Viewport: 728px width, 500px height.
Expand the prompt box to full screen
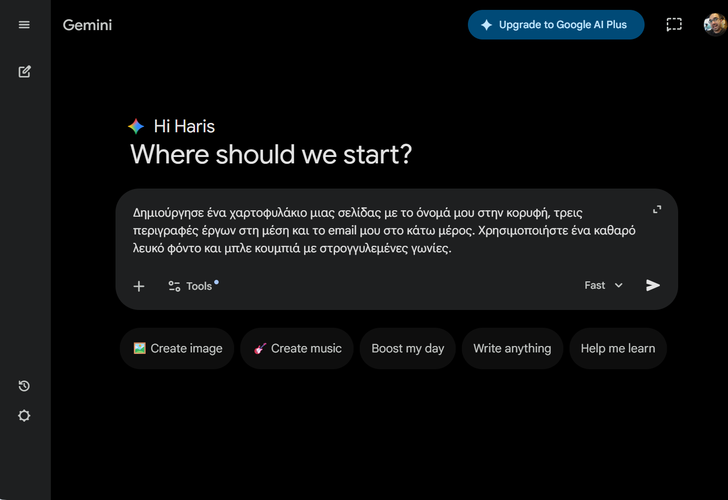[657, 210]
